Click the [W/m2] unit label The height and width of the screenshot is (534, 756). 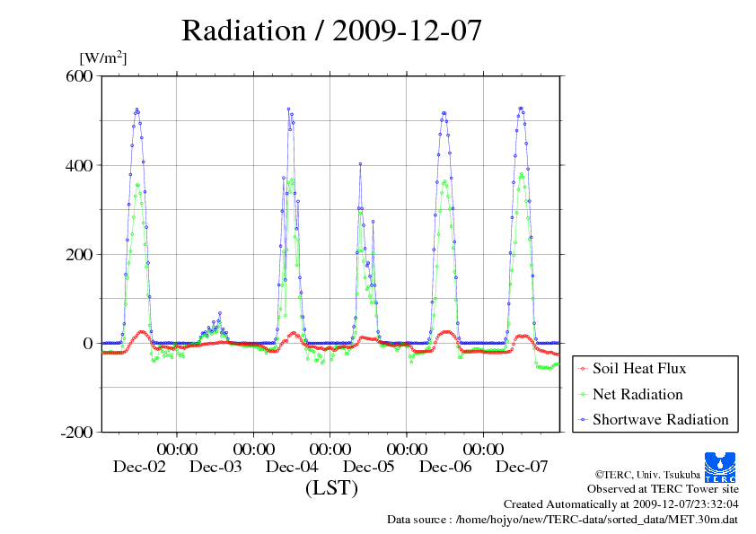point(103,57)
